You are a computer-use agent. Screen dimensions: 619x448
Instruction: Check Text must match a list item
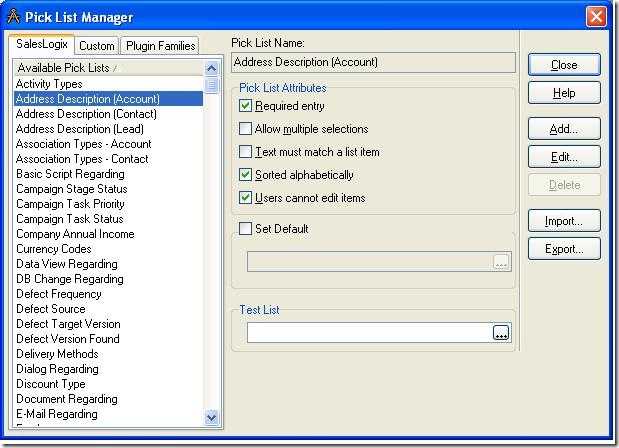246,152
